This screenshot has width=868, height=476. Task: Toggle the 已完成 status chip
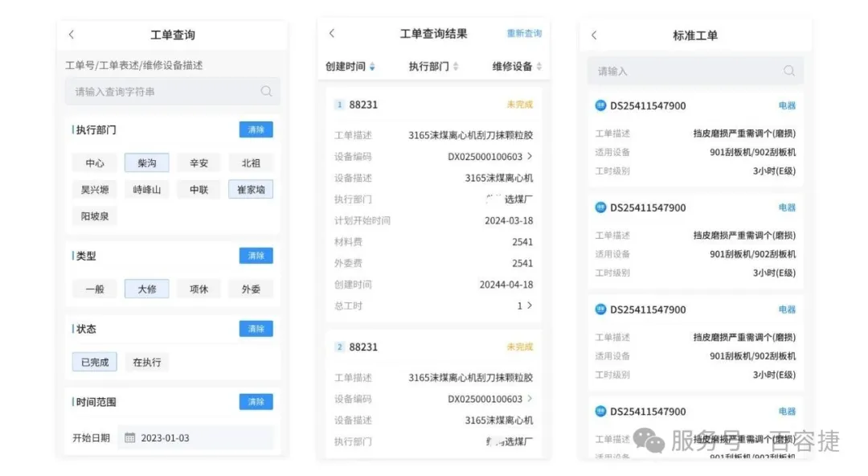(x=94, y=363)
